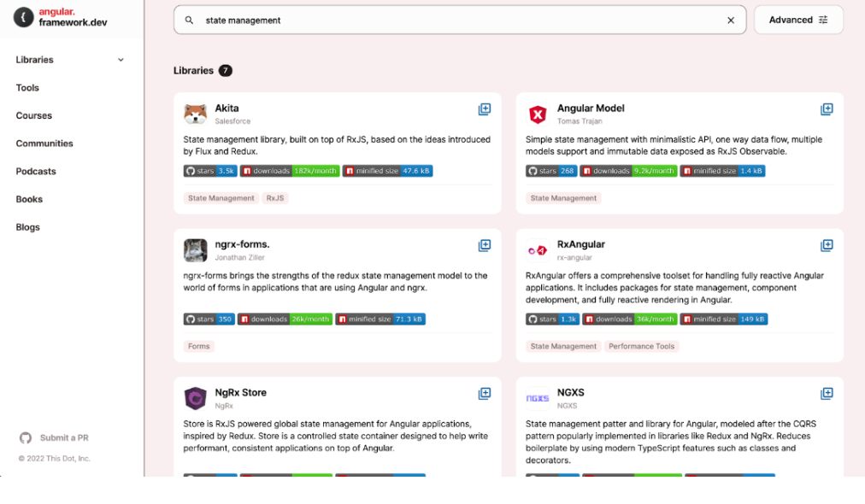Open the NGXS library title
Image resolution: width=865 pixels, height=504 pixels.
570,393
